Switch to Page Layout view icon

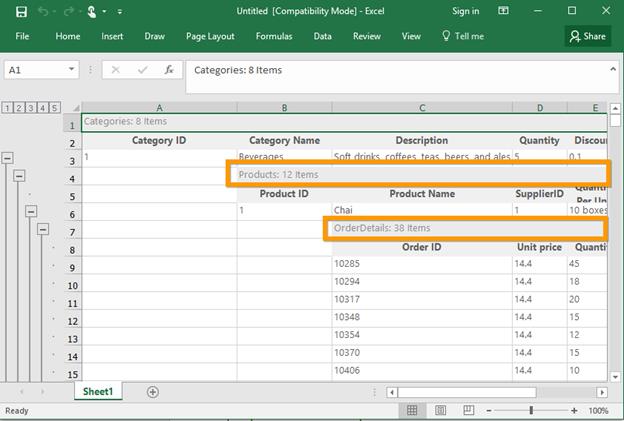click(441, 410)
